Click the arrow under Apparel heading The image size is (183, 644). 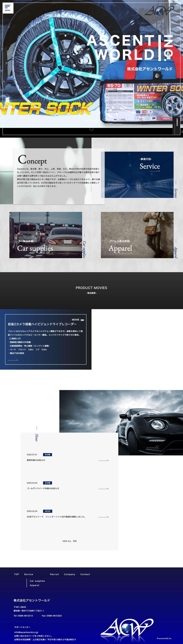coord(127,253)
